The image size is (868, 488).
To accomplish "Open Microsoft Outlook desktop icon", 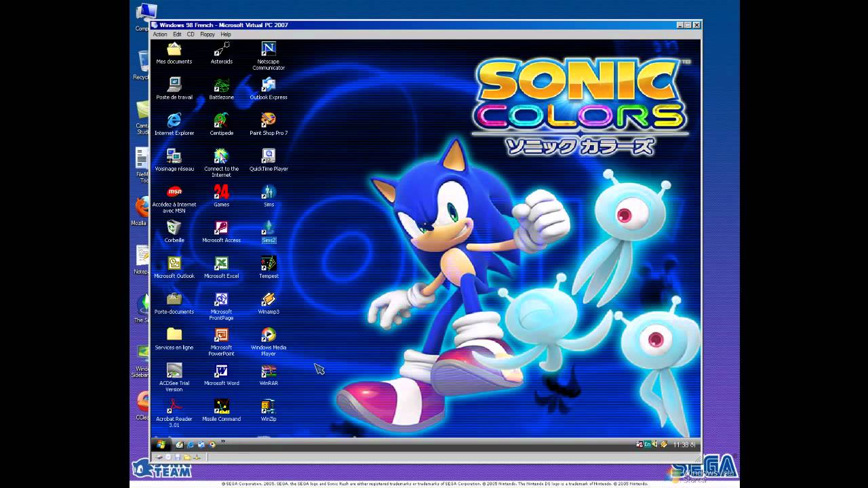I will tap(174, 268).
